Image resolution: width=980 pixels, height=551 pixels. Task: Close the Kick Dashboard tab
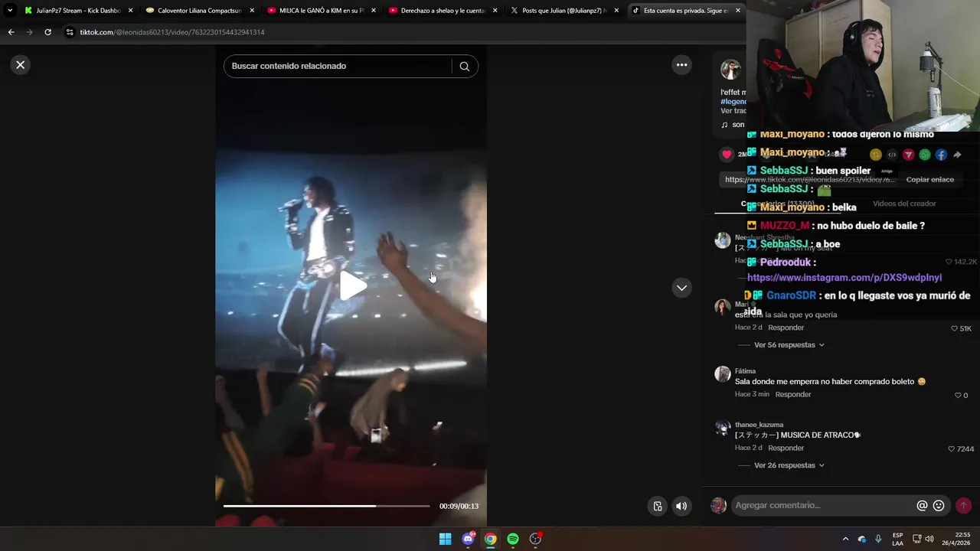coord(130,11)
